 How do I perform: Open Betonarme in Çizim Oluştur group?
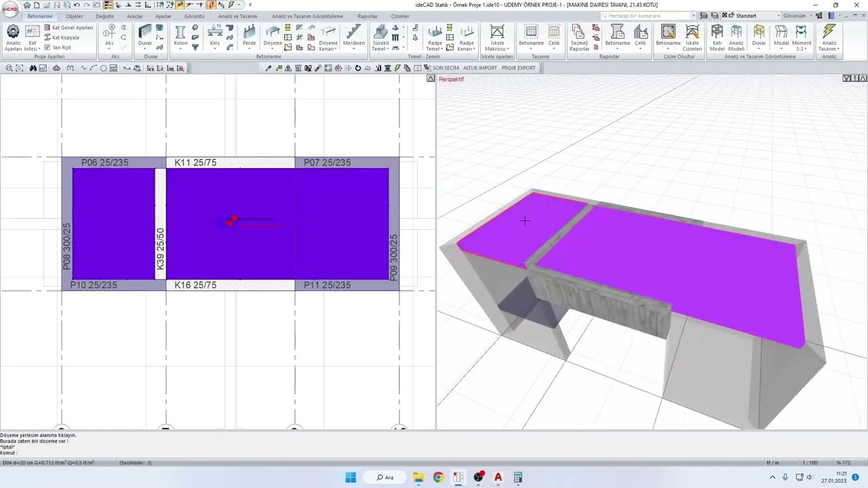tap(668, 37)
